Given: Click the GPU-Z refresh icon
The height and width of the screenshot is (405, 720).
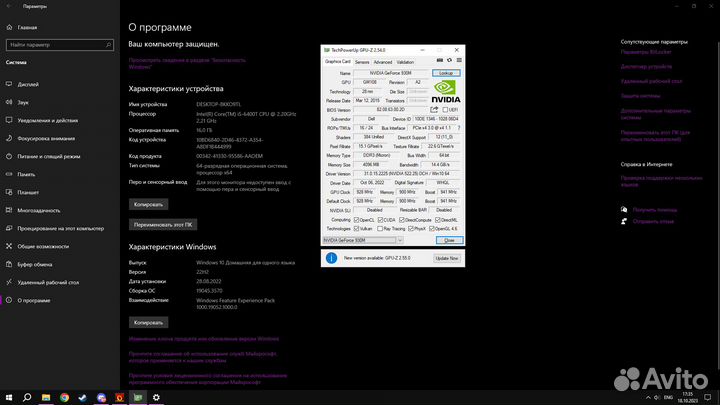Looking at the screenshot, I should [x=450, y=61].
